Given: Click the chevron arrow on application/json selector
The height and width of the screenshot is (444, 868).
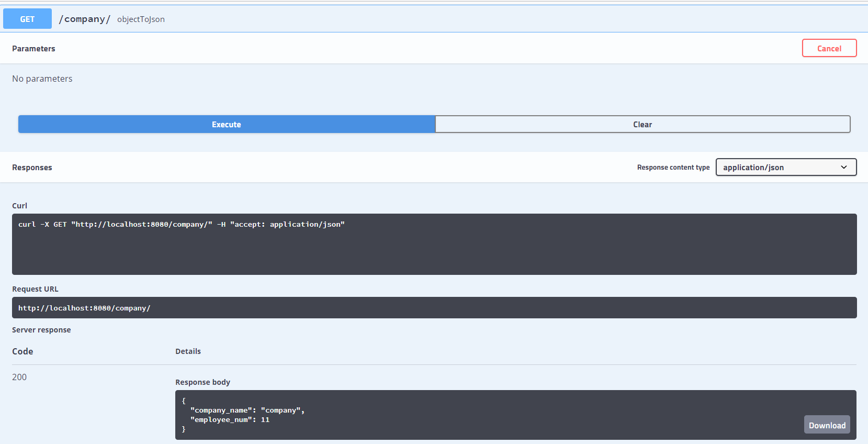Looking at the screenshot, I should (843, 167).
